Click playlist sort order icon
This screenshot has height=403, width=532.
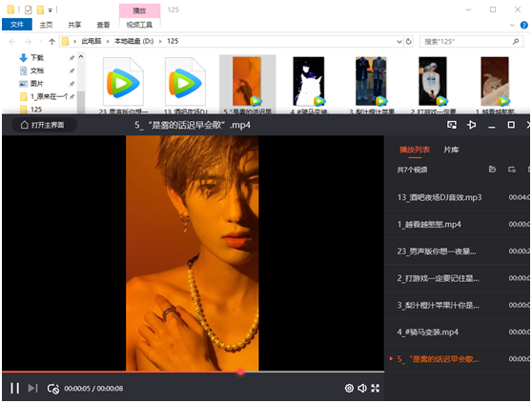point(512,170)
